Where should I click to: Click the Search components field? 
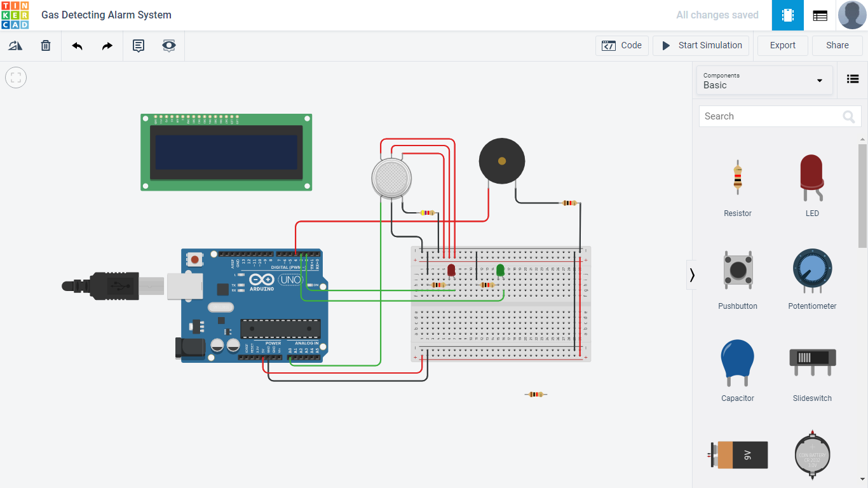coord(769,116)
